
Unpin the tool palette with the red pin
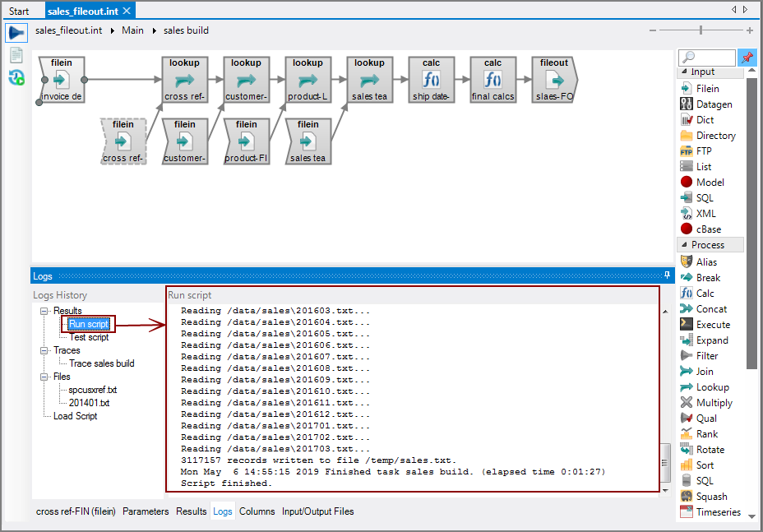pos(747,58)
